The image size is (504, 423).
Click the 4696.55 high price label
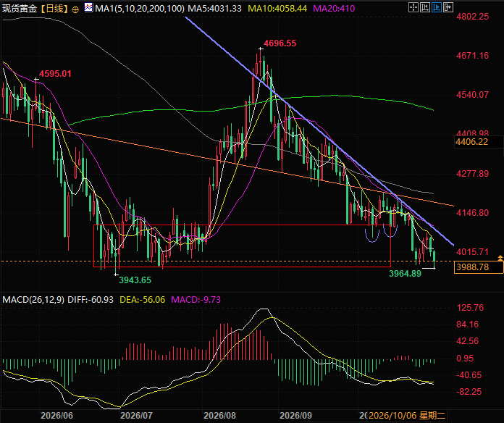click(x=280, y=43)
